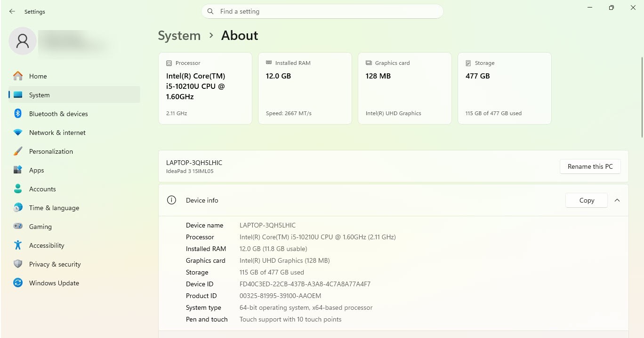Go back with the arrow icon
644x338 pixels.
coord(12,11)
